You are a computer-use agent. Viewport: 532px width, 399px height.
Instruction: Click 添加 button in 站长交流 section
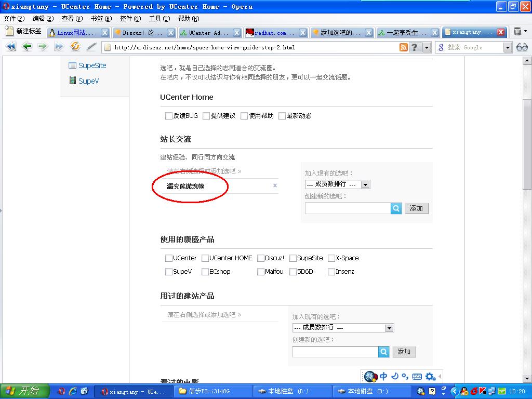417,208
